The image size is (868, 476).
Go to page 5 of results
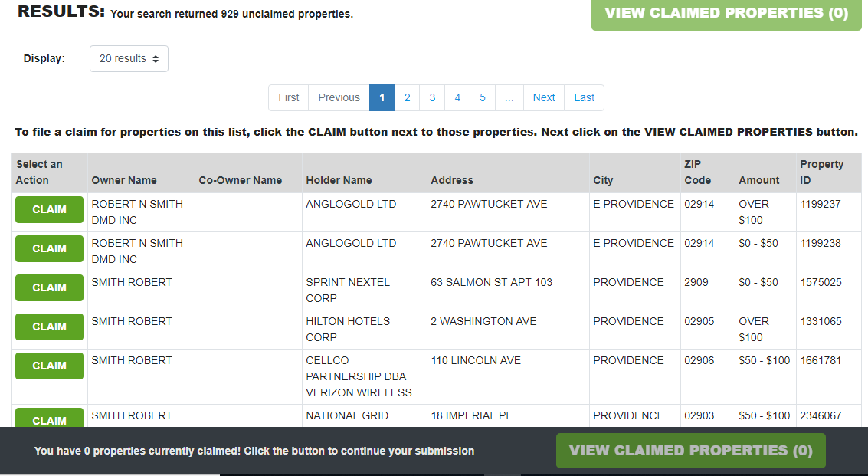click(483, 97)
